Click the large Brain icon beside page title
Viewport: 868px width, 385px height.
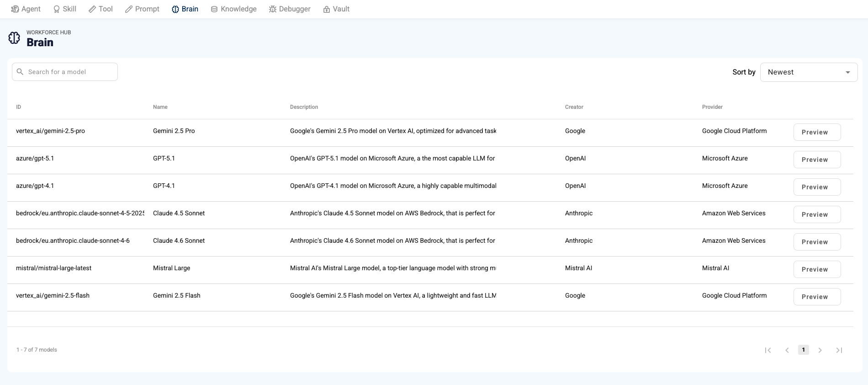[14, 38]
